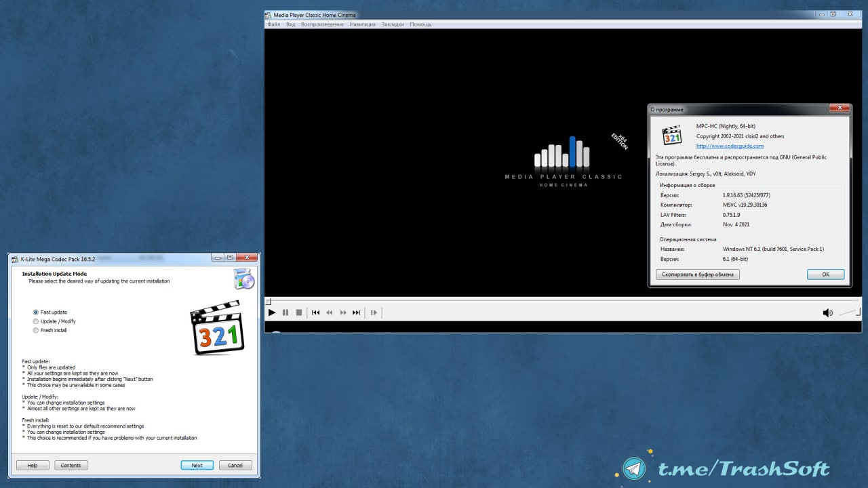The width and height of the screenshot is (868, 488).
Task: Mute audio with the speaker icon
Action: pos(827,312)
